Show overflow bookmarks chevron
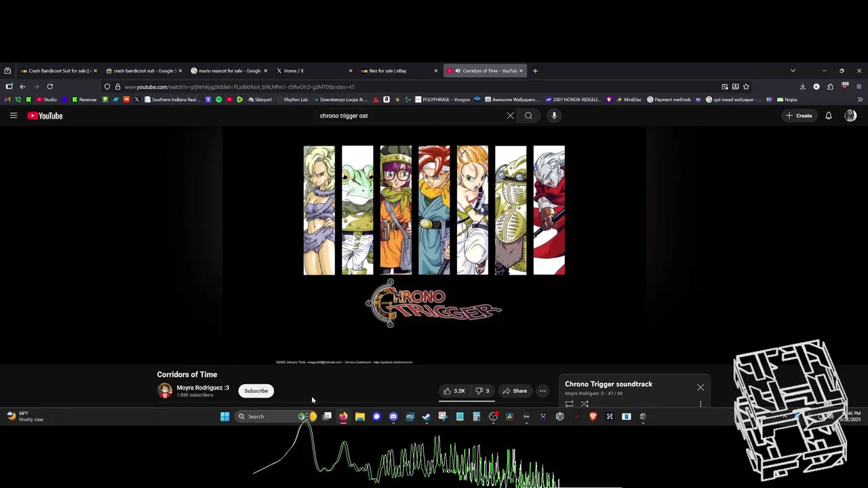 (860, 100)
